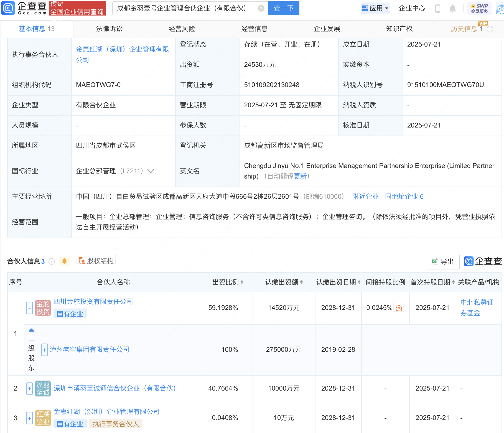Click 附近企业 link

tap(365, 197)
